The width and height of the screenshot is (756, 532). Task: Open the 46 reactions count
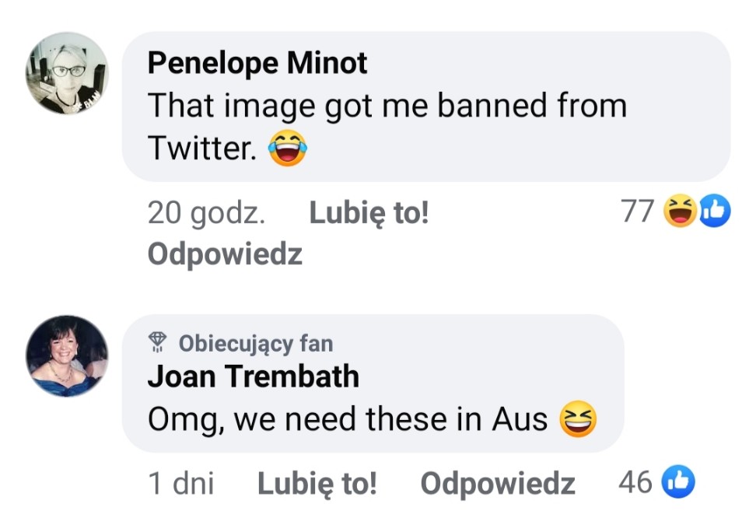(x=635, y=482)
